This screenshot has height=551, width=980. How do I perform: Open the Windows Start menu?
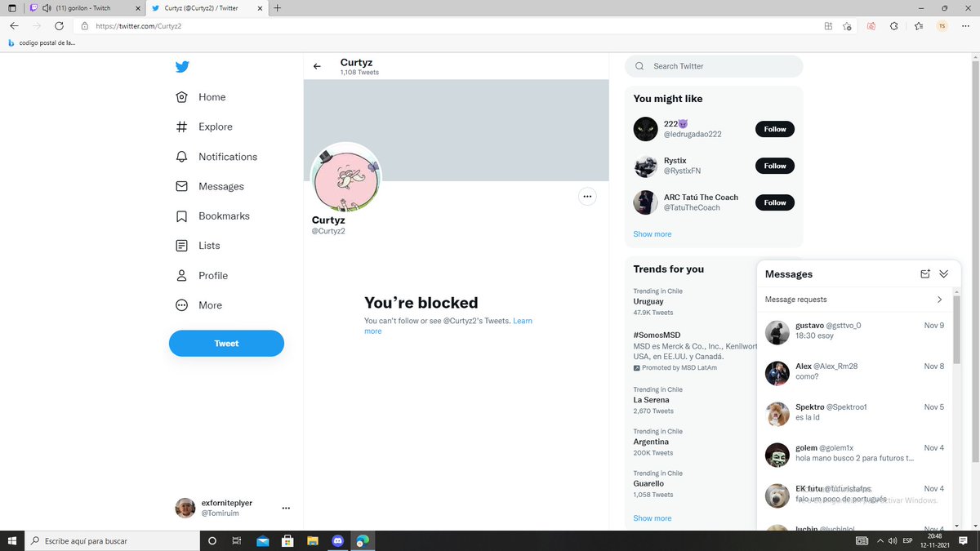click(13, 540)
